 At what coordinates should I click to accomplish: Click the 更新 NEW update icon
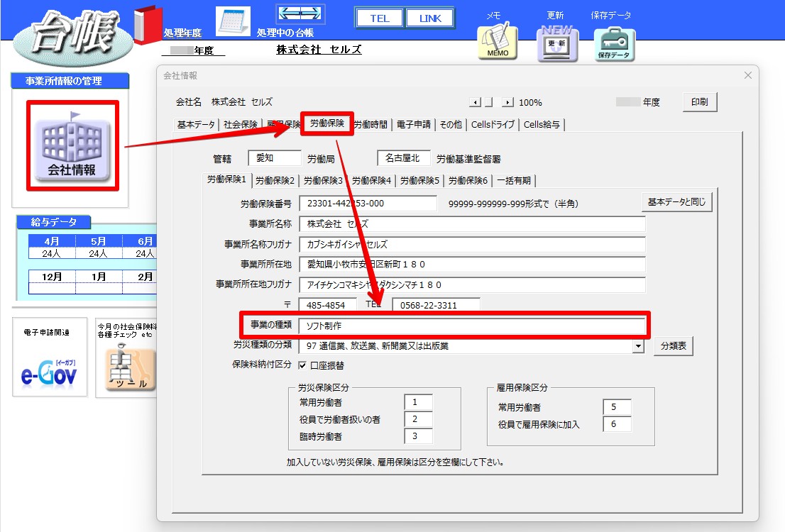pos(556,46)
